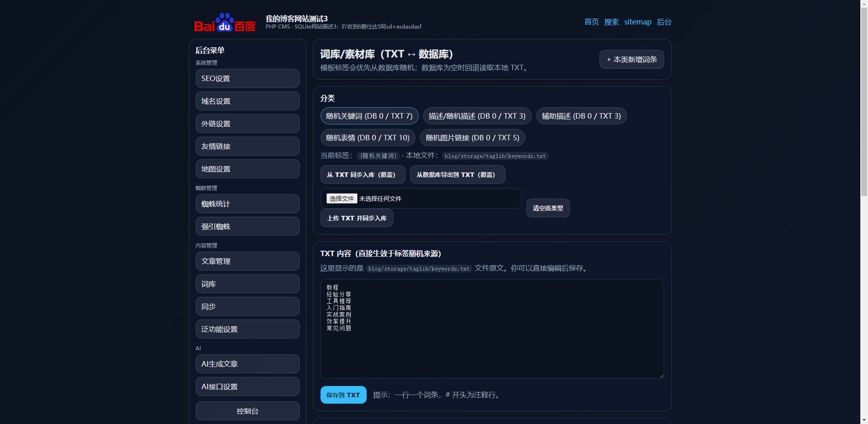
Task: Click 选择文件 to pick a file
Action: tap(341, 199)
